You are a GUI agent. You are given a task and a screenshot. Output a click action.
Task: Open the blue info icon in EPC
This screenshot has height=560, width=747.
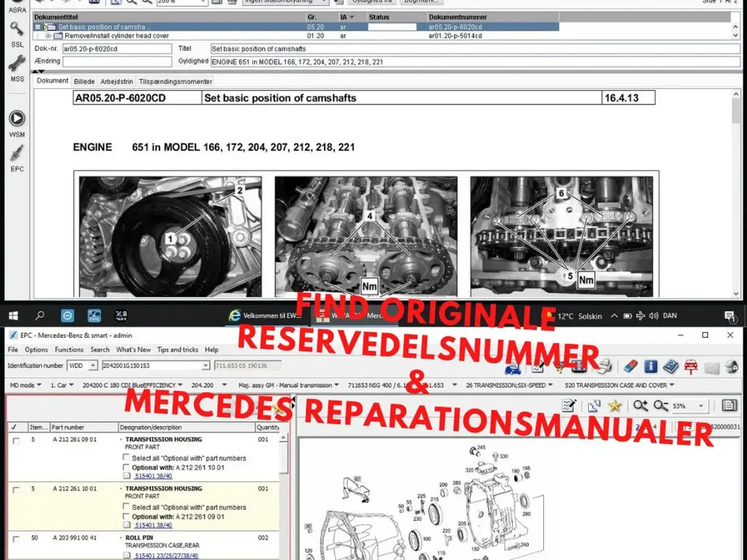click(x=651, y=366)
